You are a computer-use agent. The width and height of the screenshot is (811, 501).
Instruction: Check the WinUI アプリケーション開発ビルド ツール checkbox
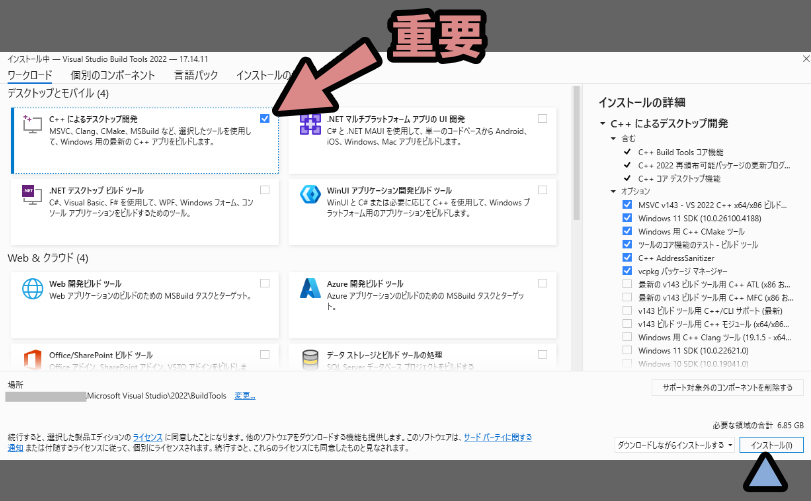click(543, 190)
